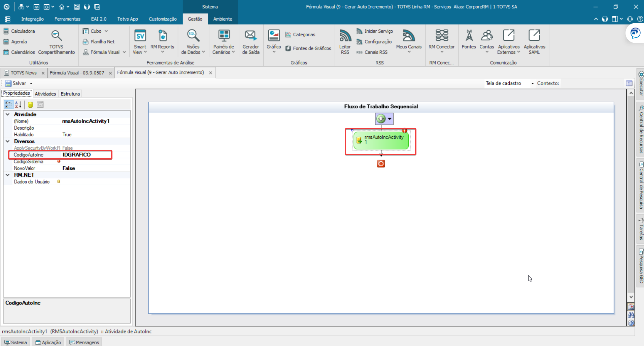Screen dimensions: 644x346
Task: Open Gerador de Saída
Action: click(251, 42)
